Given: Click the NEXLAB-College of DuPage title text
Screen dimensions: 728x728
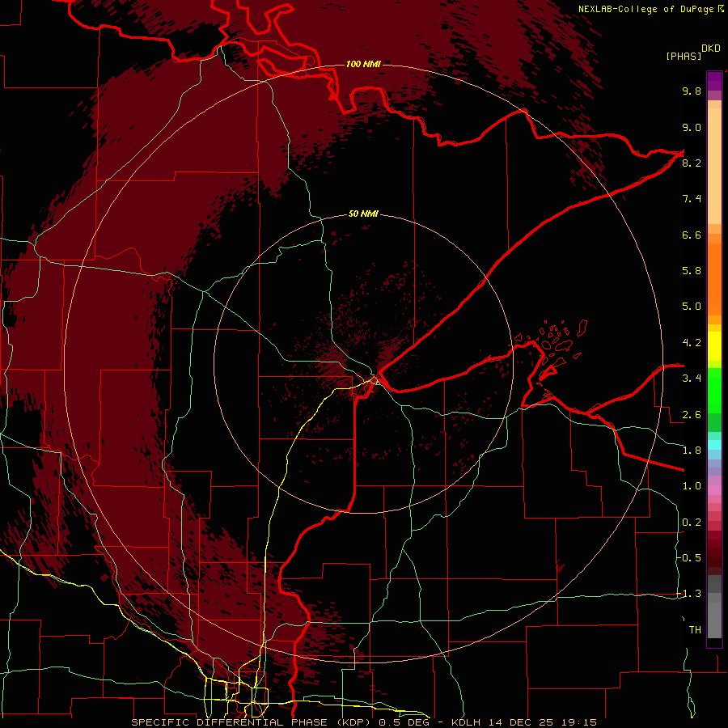Looking at the screenshot, I should tap(645, 9).
